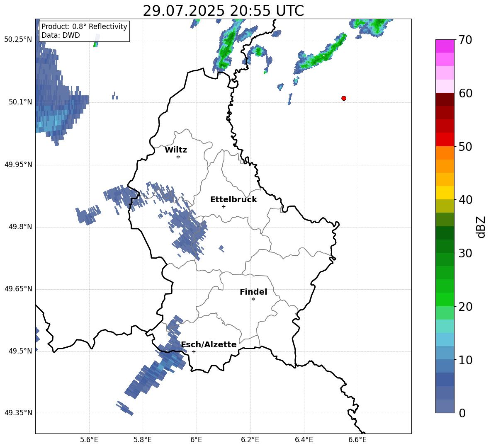Click the 'Wiltz' city label
Viewport: 491px width, 448px height.
click(x=176, y=150)
